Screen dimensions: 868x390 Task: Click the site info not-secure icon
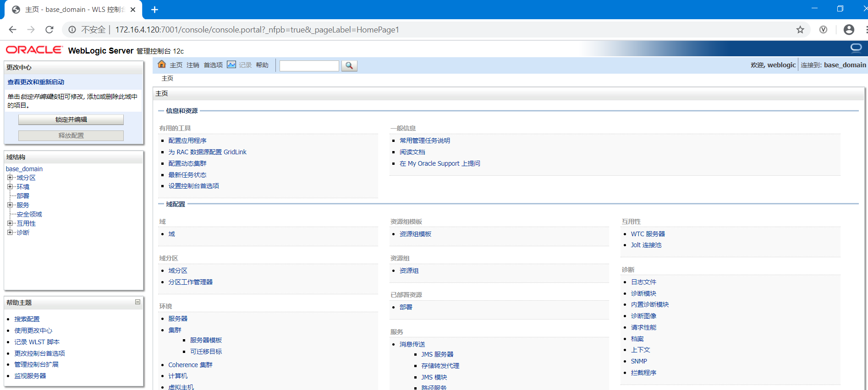pos(72,30)
